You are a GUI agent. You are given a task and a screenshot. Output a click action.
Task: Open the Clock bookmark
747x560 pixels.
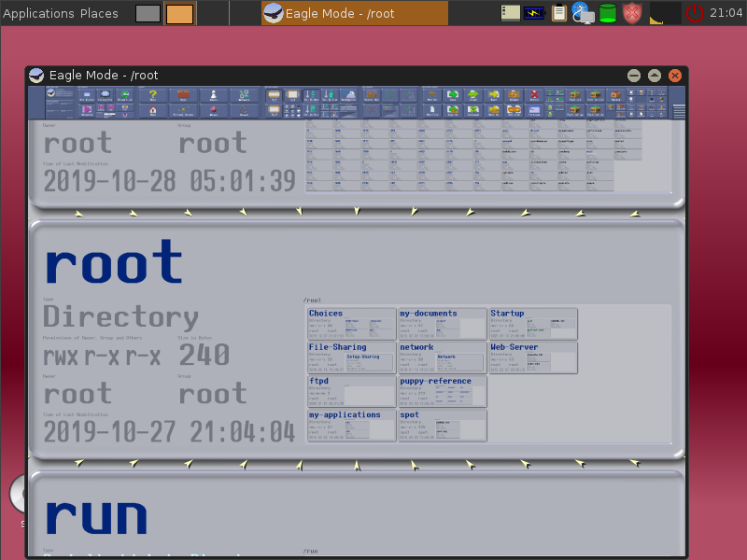point(244,110)
